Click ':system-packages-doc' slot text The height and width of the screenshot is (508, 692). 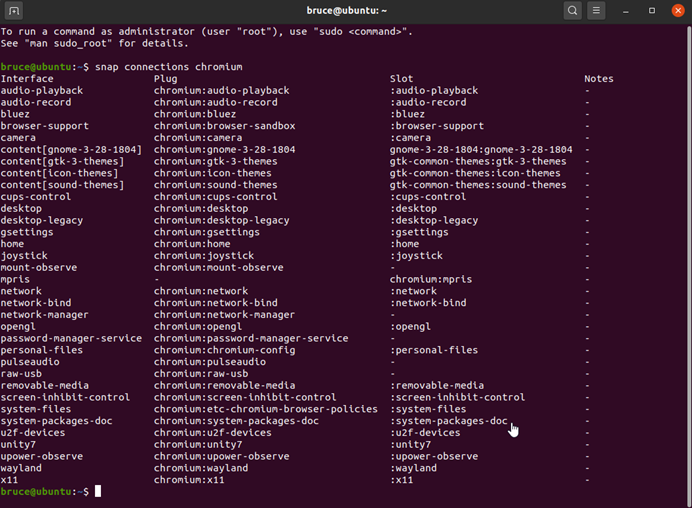pos(449,421)
